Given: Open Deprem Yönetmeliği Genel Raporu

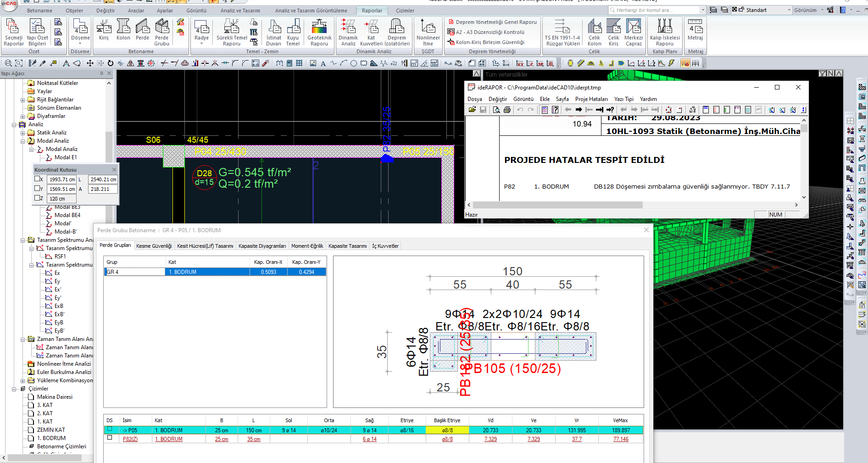Looking at the screenshot, I should [x=492, y=22].
